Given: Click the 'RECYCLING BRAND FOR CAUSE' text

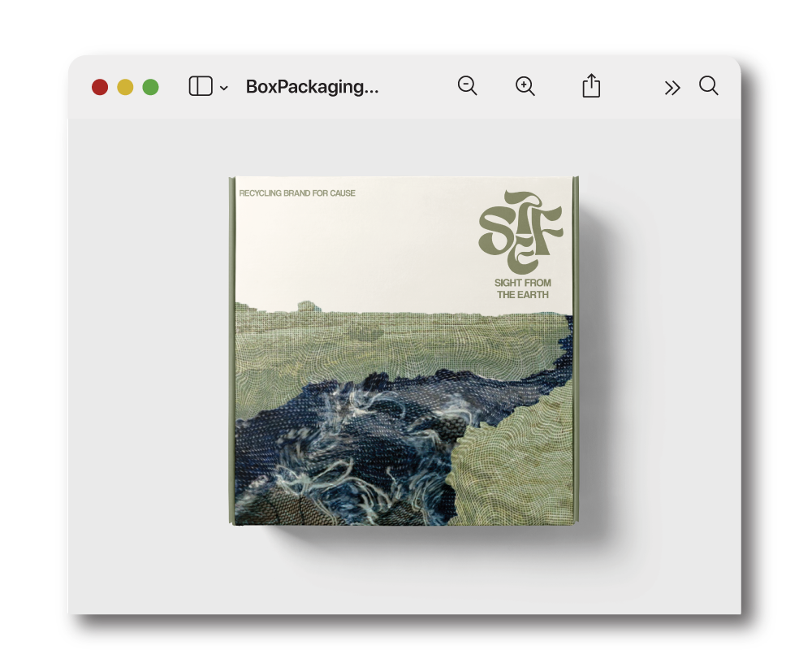Looking at the screenshot, I should 297,193.
